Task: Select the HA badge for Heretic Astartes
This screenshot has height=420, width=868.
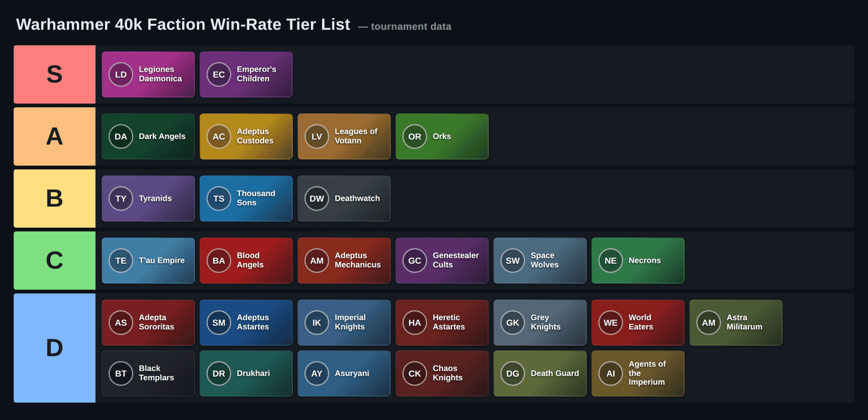Action: point(415,322)
